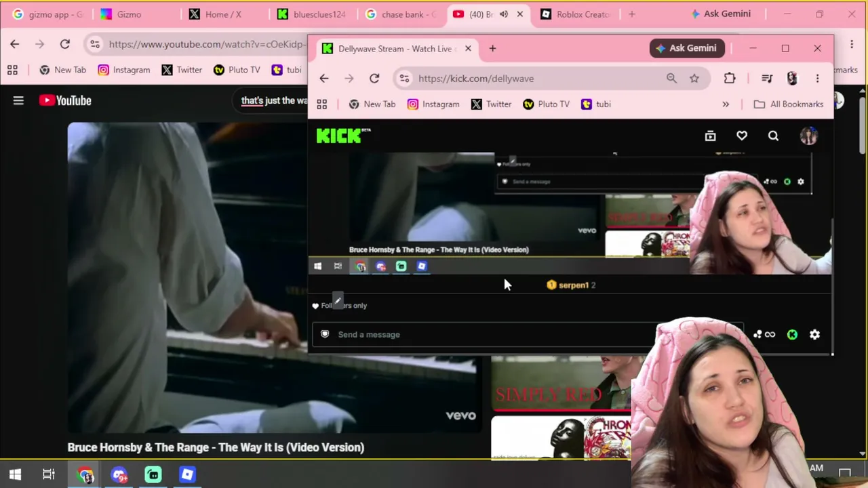Expand hidden bookmarks chevron in Kick window

726,104
